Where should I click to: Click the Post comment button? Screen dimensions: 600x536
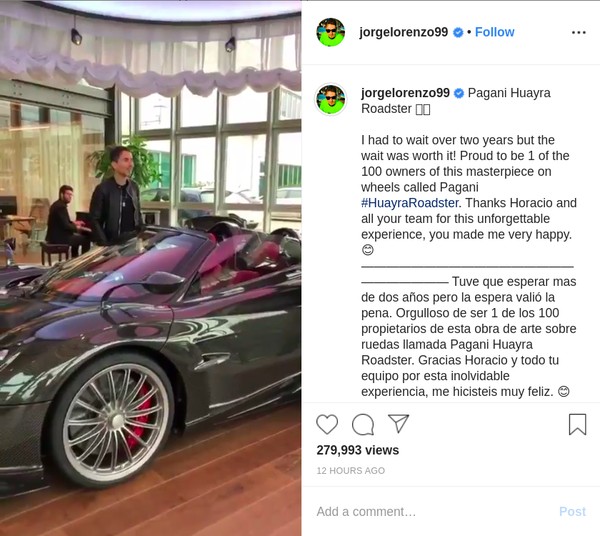pyautogui.click(x=572, y=512)
